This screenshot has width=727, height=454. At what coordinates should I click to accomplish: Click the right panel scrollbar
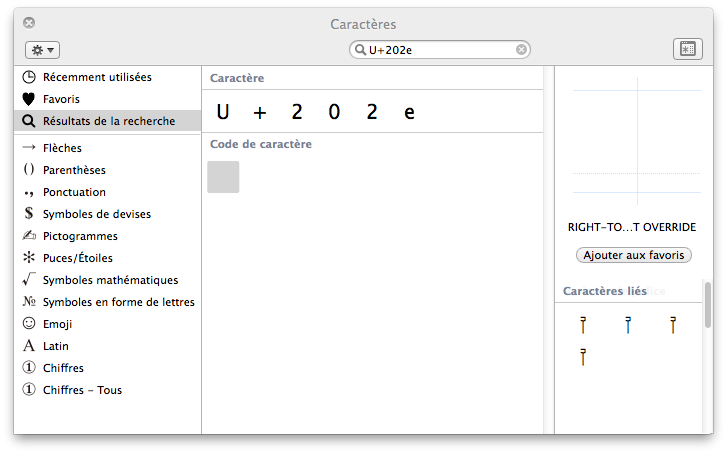point(708,305)
